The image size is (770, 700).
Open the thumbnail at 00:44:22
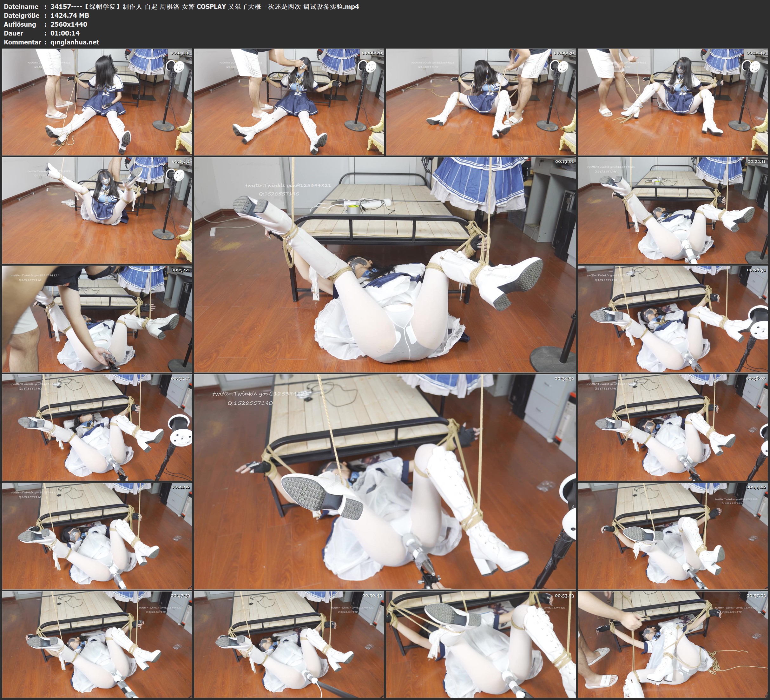tap(673, 536)
